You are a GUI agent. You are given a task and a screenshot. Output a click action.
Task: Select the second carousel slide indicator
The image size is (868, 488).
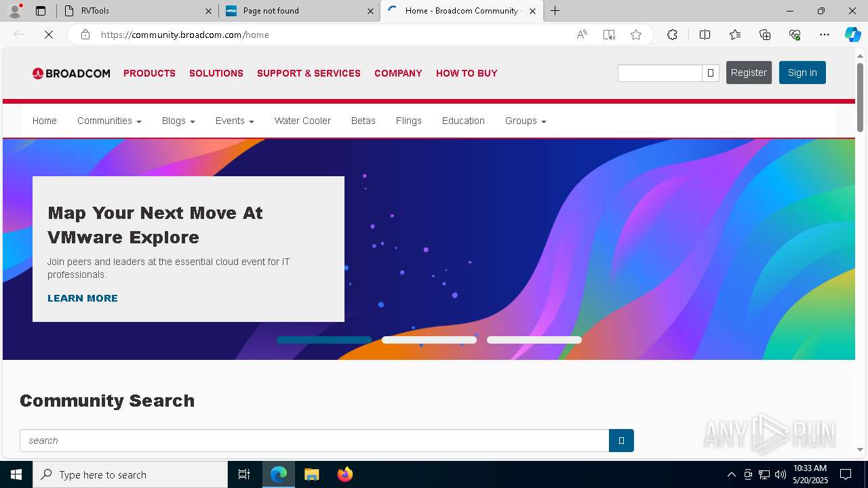tap(429, 340)
